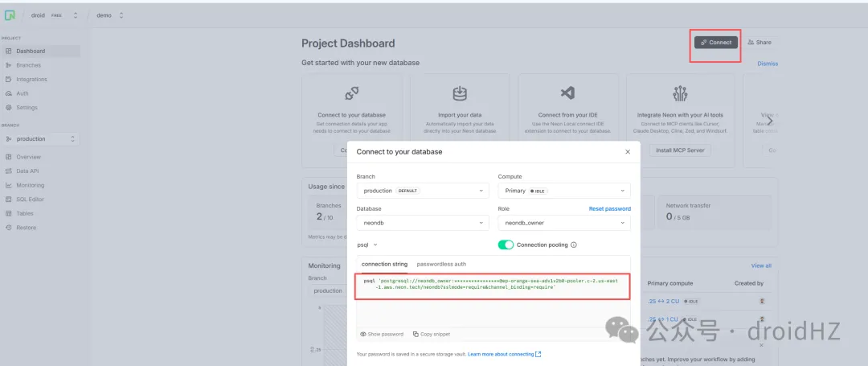The height and width of the screenshot is (366, 868).
Task: Click the Neon logo icon
Action: [10, 15]
